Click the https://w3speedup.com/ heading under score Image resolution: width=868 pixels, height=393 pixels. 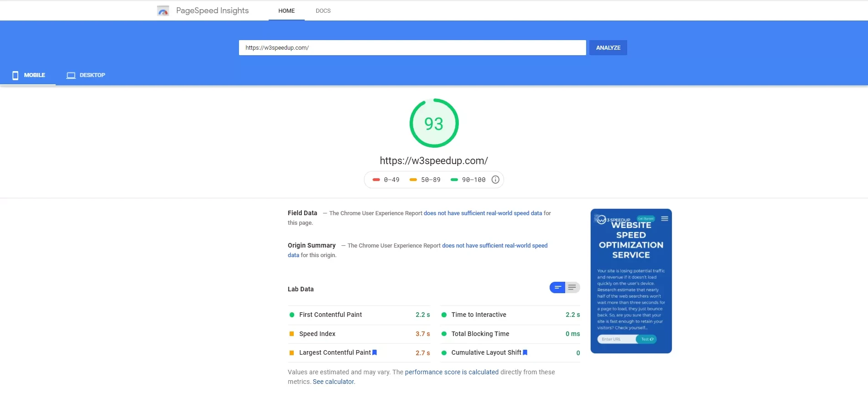coord(434,160)
